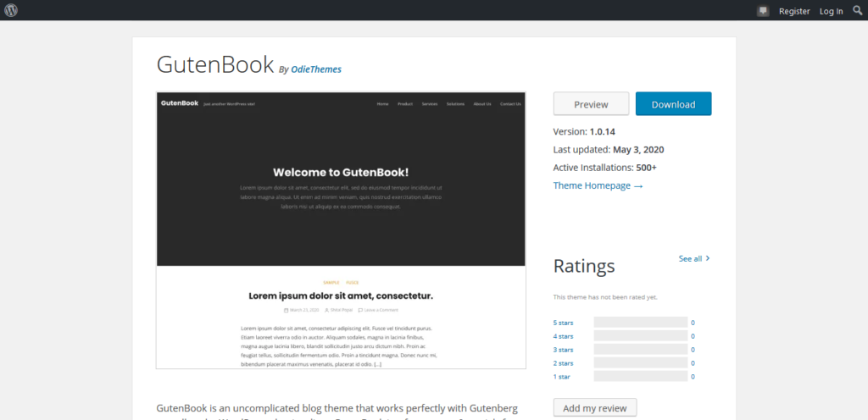Open the WordPress logo menu
868x420 pixels.
tap(11, 10)
